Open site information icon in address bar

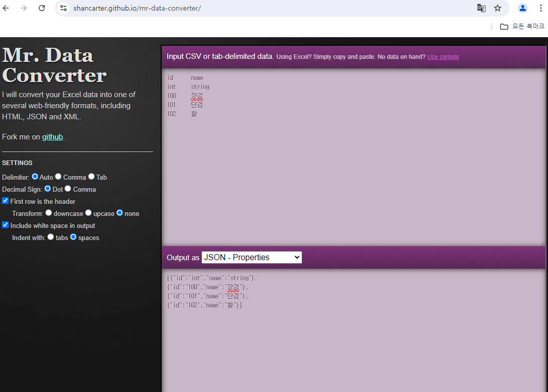(x=63, y=8)
